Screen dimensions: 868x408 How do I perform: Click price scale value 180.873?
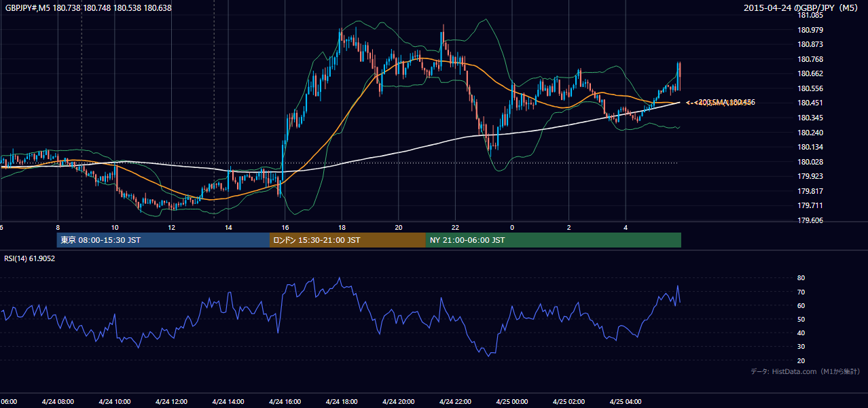pyautogui.click(x=809, y=44)
